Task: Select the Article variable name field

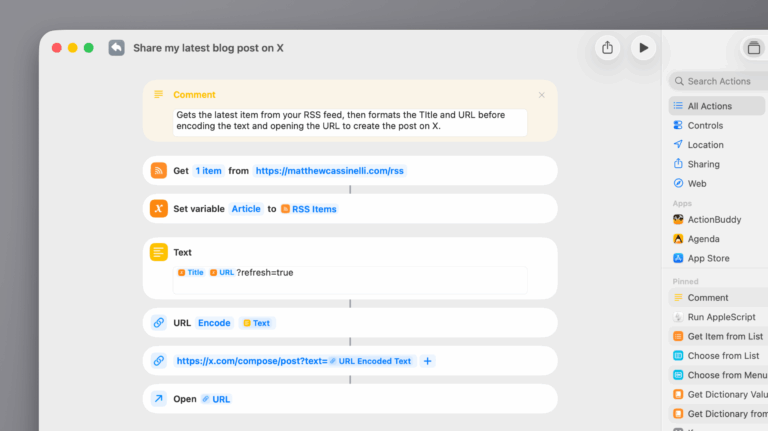Action: tap(246, 209)
